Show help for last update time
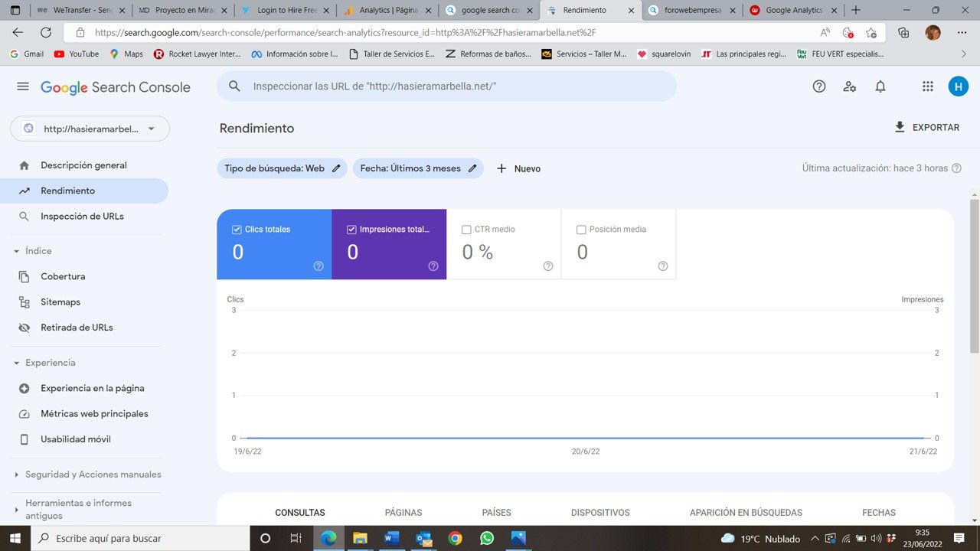980x551 pixels. point(956,168)
